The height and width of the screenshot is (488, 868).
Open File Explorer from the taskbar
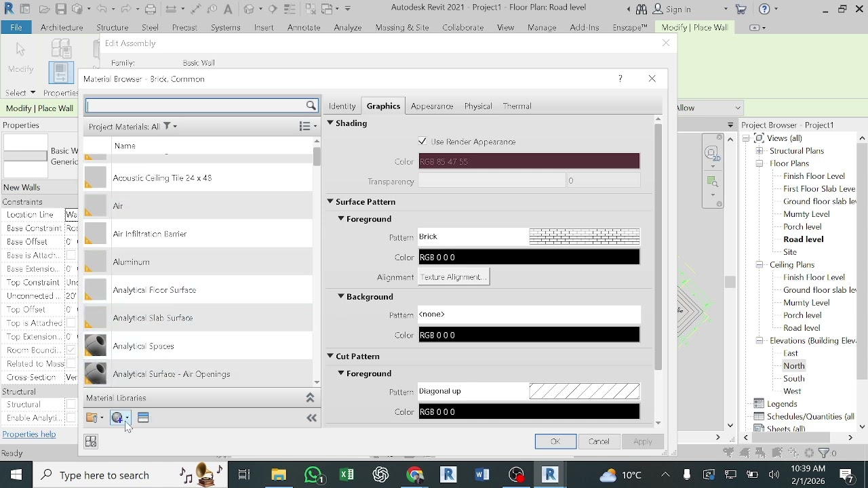click(x=279, y=474)
